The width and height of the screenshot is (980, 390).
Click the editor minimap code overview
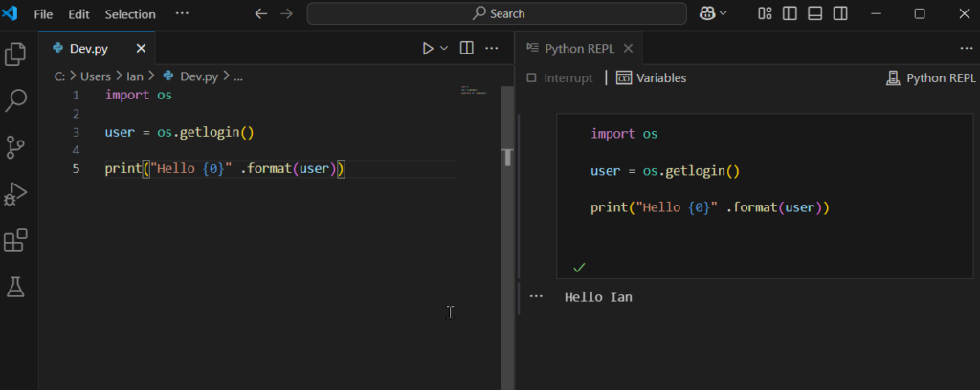click(x=473, y=91)
